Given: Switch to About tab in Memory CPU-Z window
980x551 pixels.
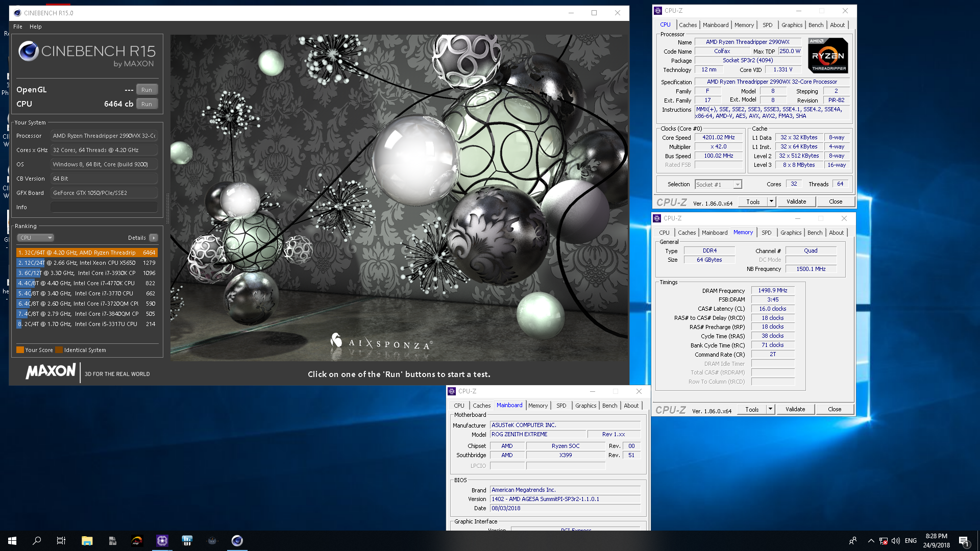Looking at the screenshot, I should point(836,233).
